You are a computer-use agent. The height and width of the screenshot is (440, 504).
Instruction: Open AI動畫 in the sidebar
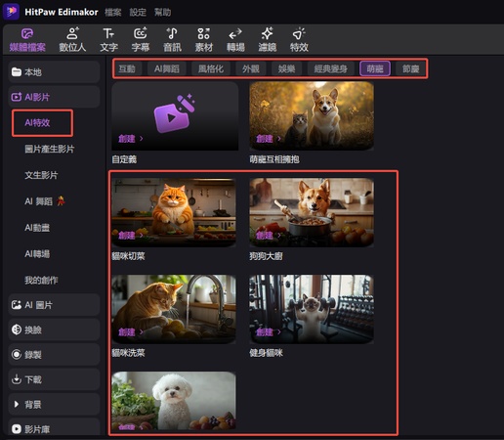(x=37, y=228)
